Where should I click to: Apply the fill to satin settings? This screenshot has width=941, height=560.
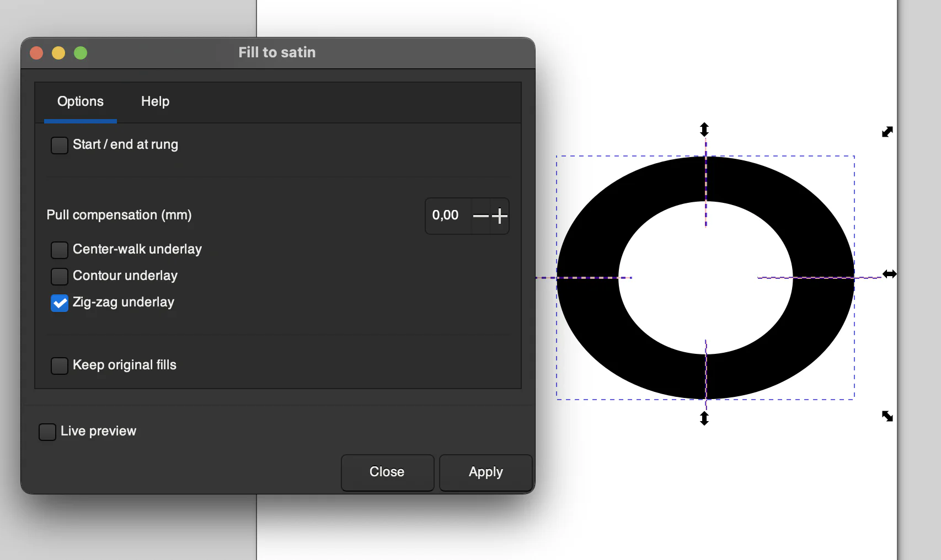tap(485, 472)
